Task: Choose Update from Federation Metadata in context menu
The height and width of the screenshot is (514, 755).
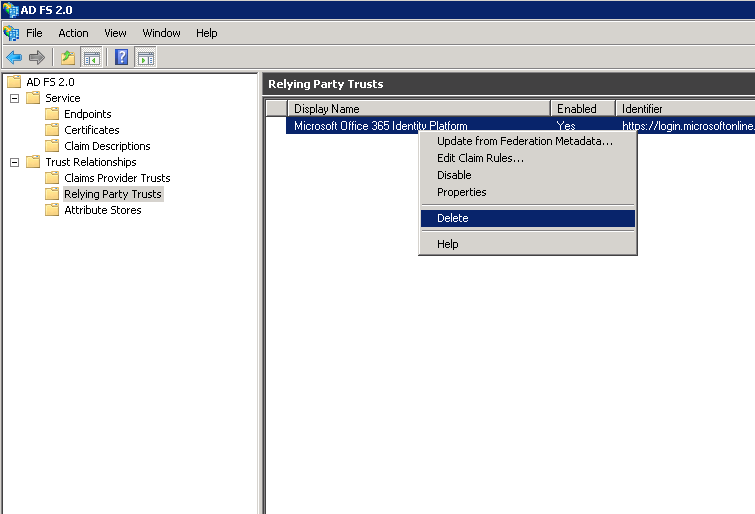Action: (528, 141)
